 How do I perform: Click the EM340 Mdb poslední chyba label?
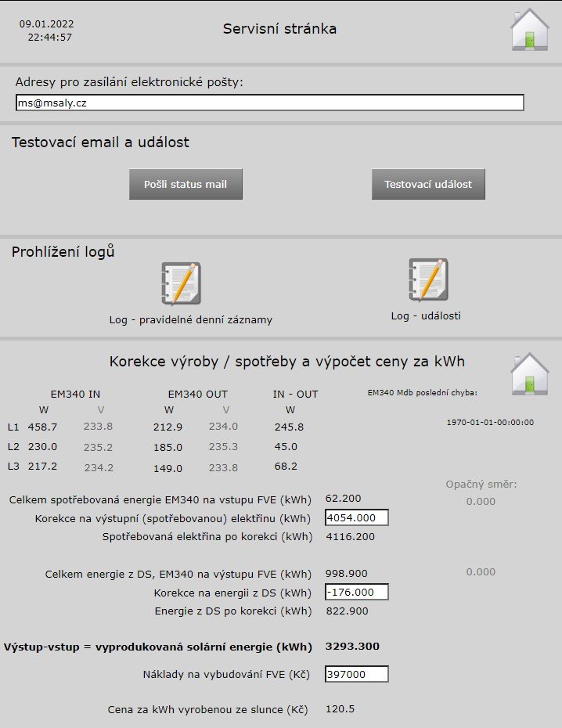coord(423,393)
